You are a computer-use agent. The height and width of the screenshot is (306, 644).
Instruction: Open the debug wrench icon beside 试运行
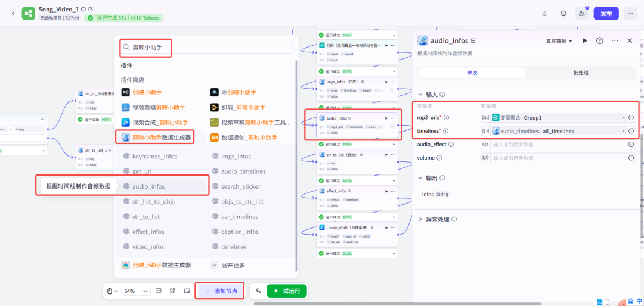click(258, 291)
